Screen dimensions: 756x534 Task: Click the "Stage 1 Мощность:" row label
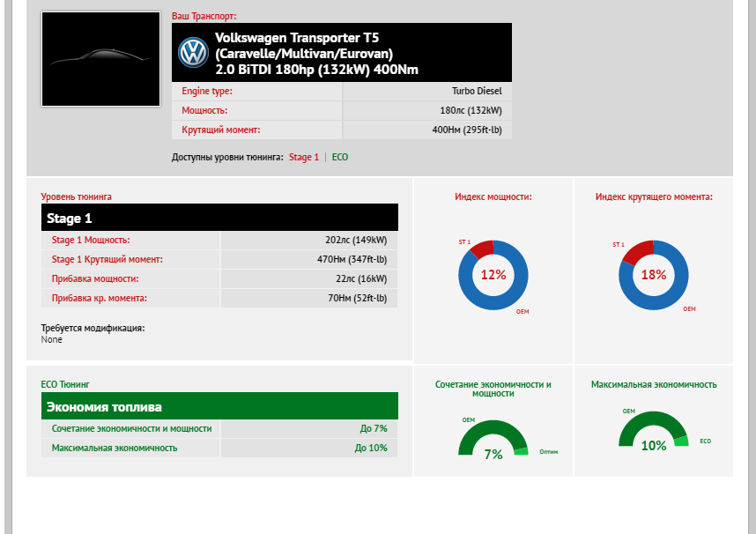91,241
